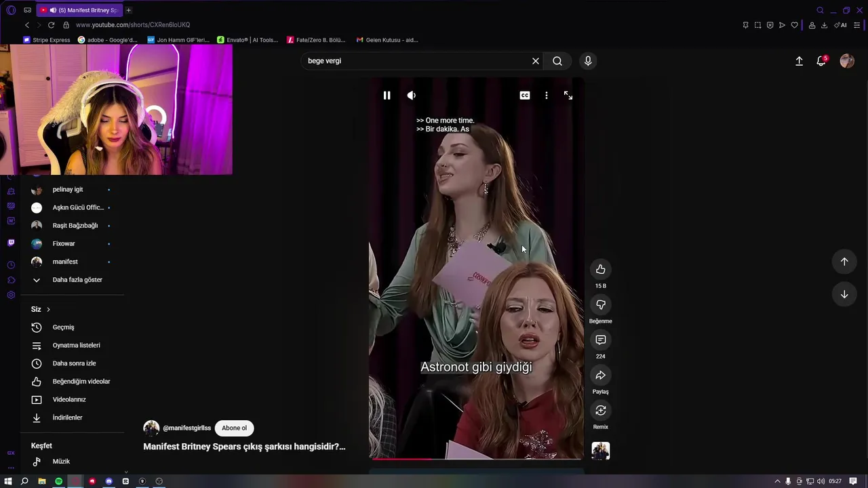Screen dimensions: 868x488
Task: Open Daha sonra izle list
Action: [71, 364]
